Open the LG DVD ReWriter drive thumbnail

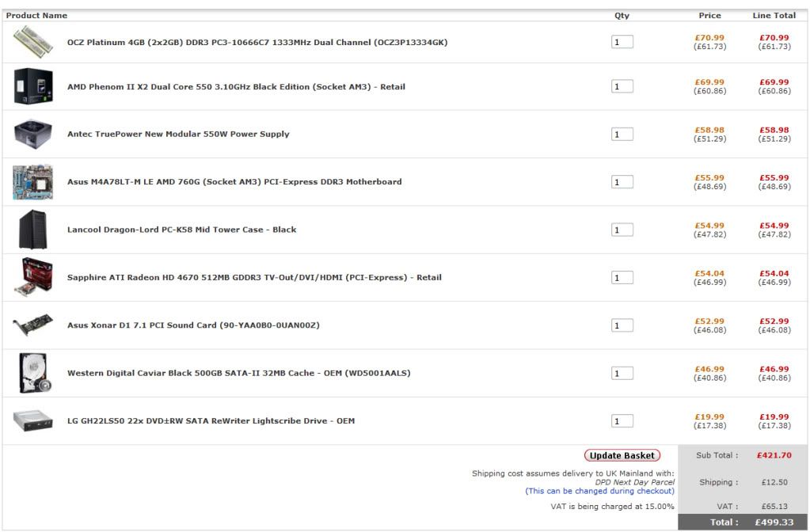click(33, 420)
